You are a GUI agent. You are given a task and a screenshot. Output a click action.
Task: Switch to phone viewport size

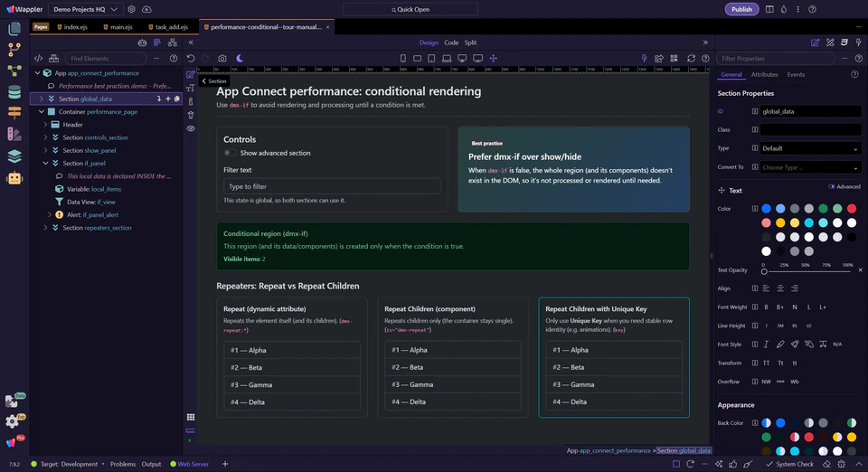tap(403, 58)
